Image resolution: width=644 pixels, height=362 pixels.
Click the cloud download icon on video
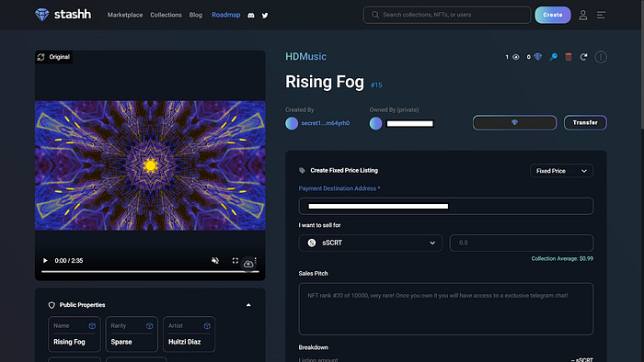pos(248,264)
